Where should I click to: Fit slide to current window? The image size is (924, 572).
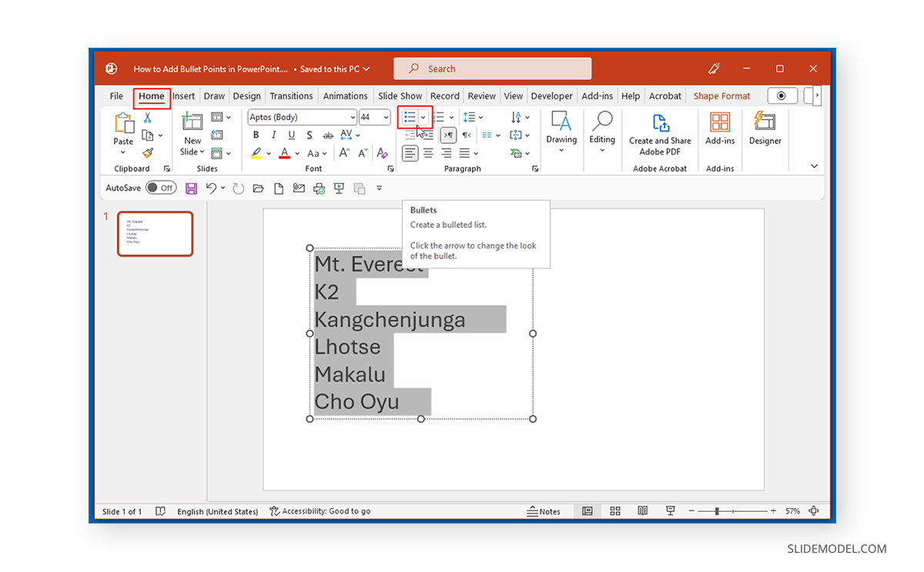814,511
